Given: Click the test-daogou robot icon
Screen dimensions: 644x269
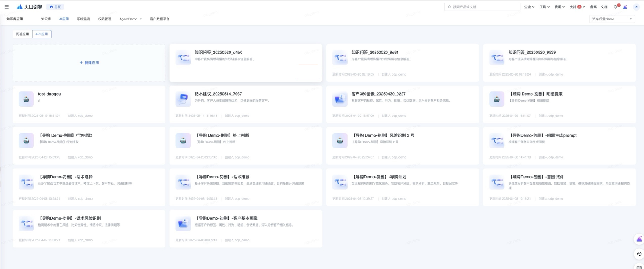Looking at the screenshot, I should point(26,99).
